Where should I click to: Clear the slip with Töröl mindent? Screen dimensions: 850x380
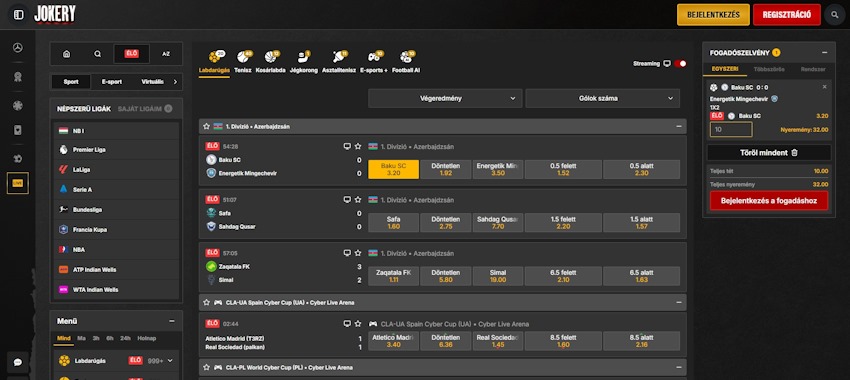[769, 153]
